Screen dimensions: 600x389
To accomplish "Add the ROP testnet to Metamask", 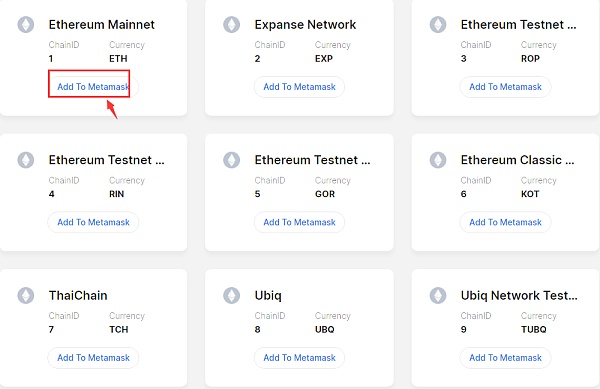I will [505, 87].
